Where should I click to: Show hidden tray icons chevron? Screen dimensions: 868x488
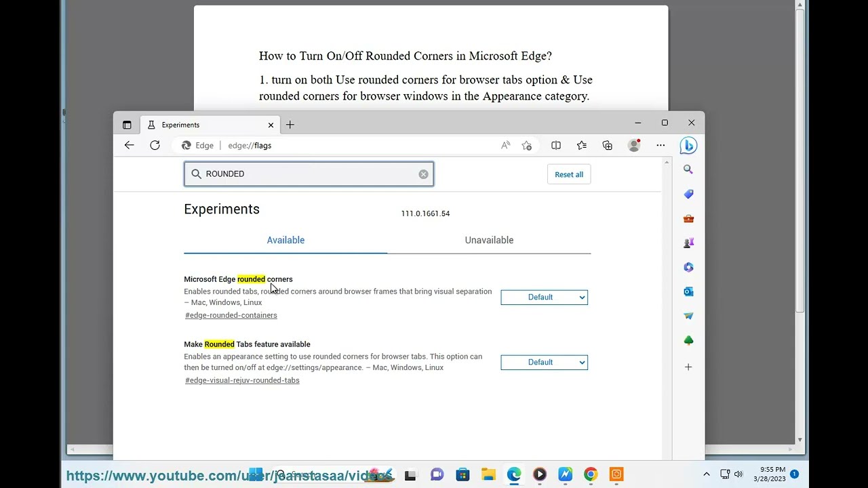click(x=707, y=474)
